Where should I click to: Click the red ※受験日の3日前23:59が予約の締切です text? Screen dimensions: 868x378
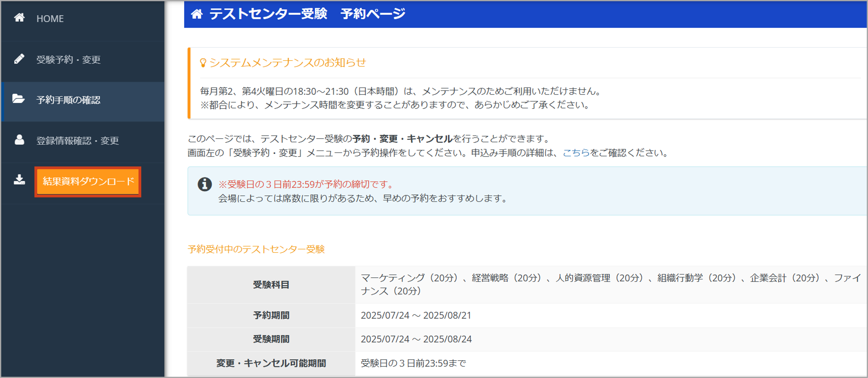click(307, 184)
